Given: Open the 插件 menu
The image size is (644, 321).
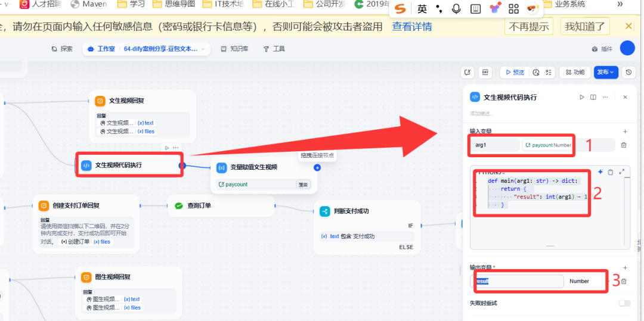Looking at the screenshot, I should [602, 49].
